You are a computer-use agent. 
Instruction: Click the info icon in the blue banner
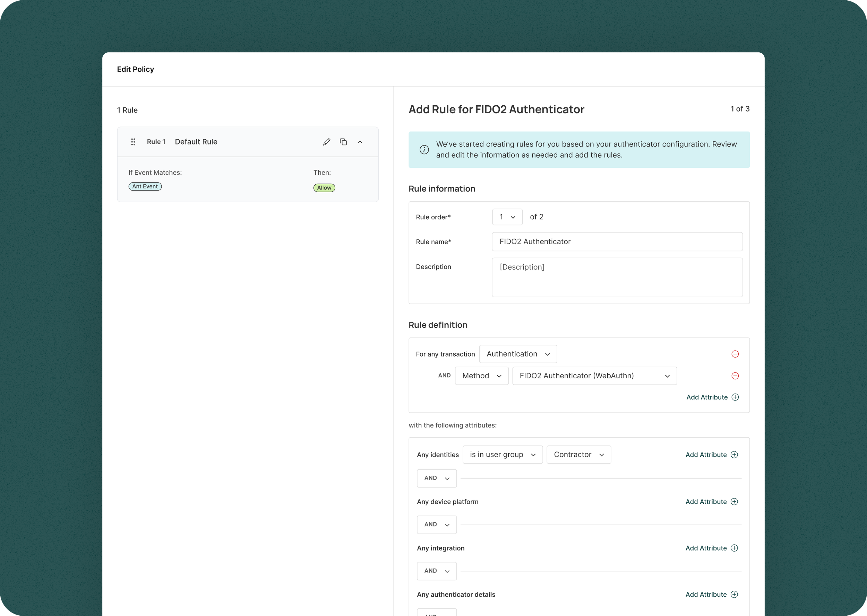point(424,150)
